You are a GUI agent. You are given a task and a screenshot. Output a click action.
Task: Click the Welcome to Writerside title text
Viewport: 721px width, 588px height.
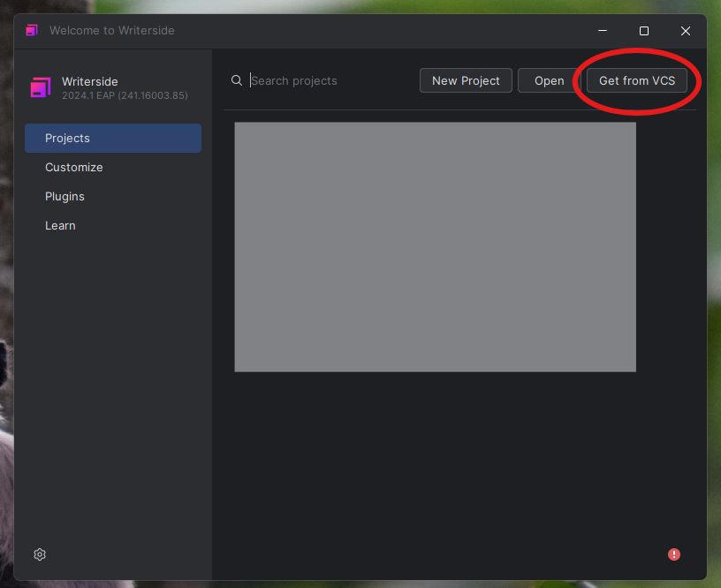112,31
